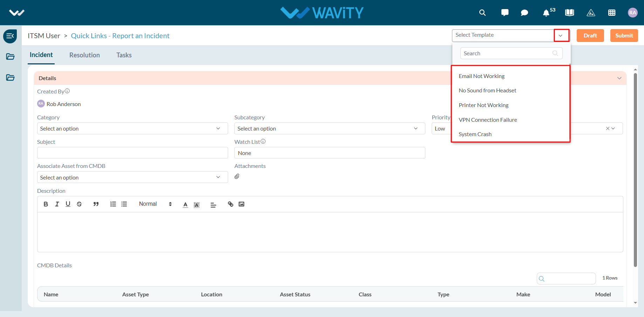Open the apps grid icon
Viewport: 644px width, 317px height.
tap(612, 13)
